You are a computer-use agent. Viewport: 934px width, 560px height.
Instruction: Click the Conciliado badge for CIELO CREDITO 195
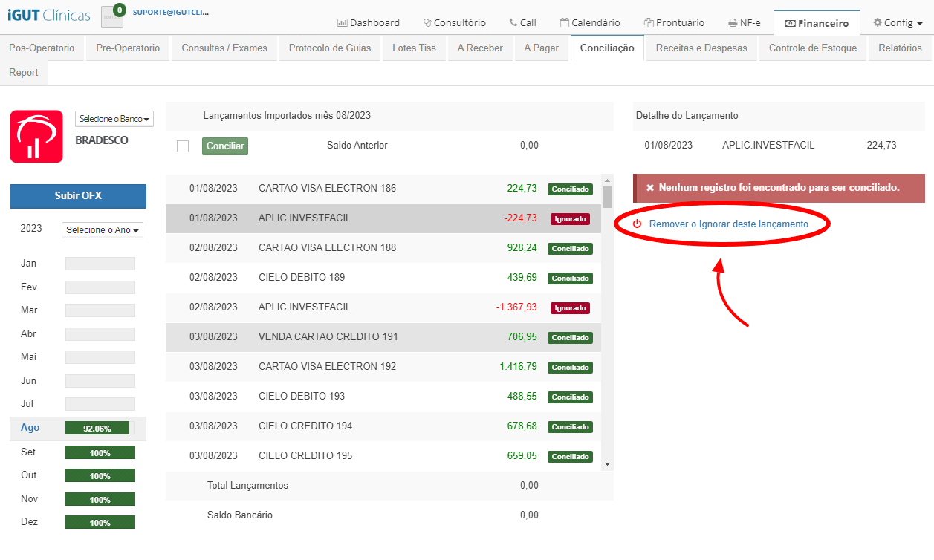[x=570, y=457]
